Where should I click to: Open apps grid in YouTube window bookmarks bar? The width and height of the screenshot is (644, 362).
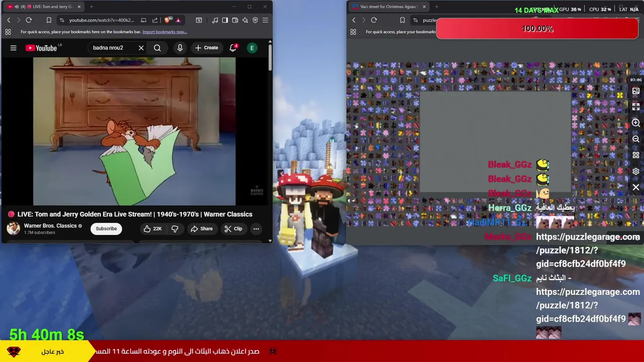point(8,32)
